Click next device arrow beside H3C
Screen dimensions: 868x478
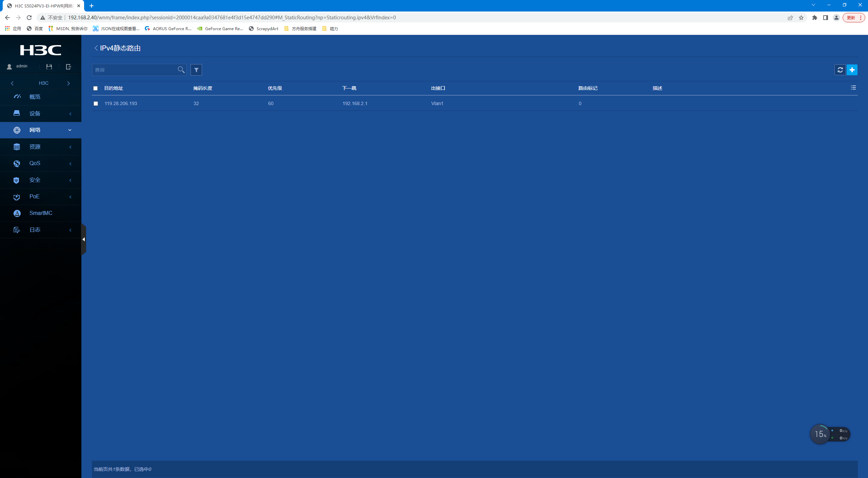68,83
